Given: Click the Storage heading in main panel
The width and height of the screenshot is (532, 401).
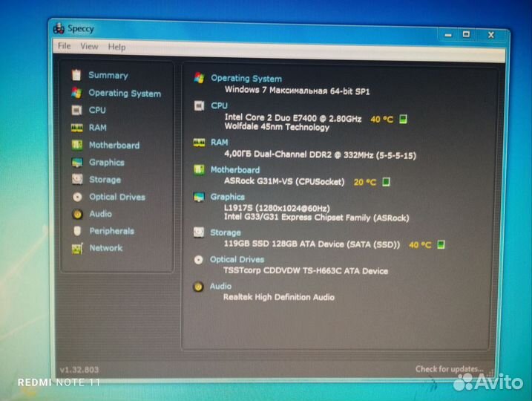Looking at the screenshot, I should (225, 232).
